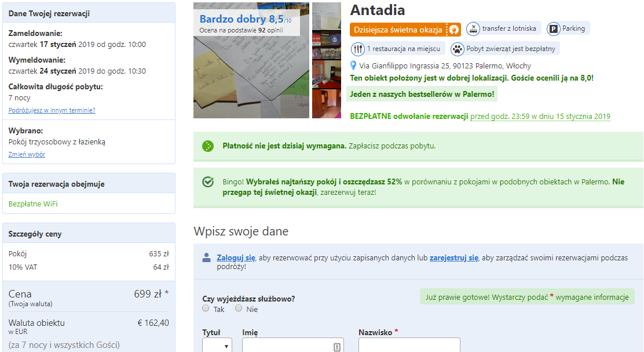Viewport: 644px width, 352px height.
Task: Open Podróżujesz w innym terminie link
Action: tap(52, 110)
